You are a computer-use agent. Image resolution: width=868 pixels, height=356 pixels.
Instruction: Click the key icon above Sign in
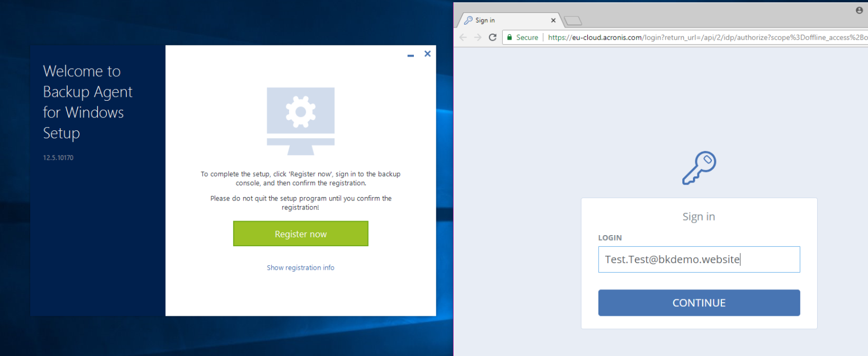click(x=697, y=167)
